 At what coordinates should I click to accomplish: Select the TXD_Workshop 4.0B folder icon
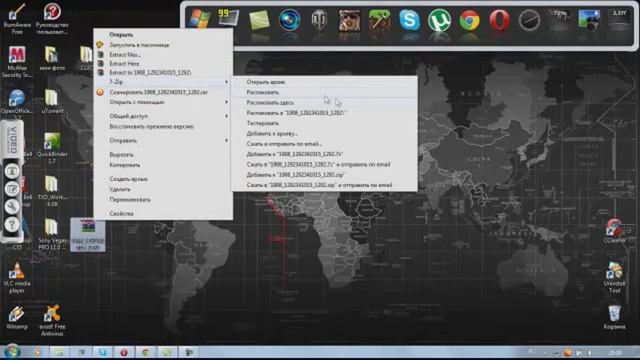(x=52, y=191)
